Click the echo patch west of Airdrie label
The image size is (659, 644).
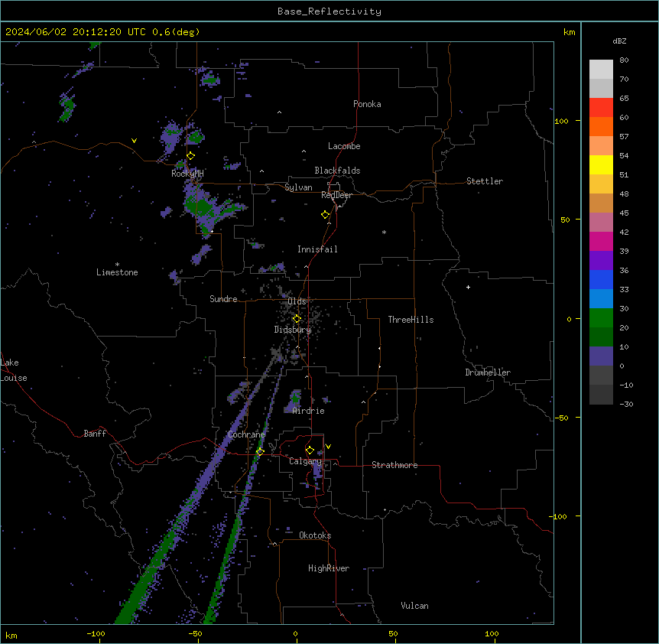tap(294, 401)
